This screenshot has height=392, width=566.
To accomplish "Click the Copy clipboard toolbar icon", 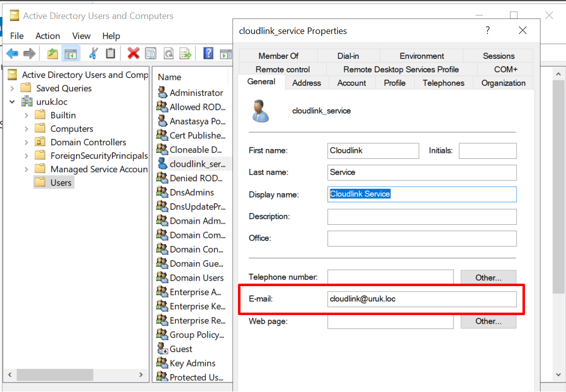I will 110,53.
